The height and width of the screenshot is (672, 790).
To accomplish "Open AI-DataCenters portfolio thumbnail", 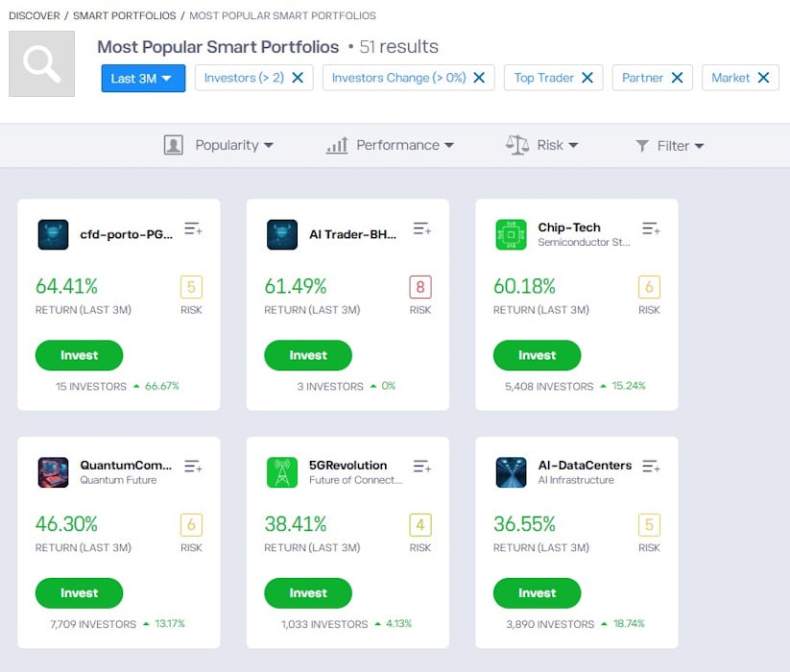I will click(511, 472).
